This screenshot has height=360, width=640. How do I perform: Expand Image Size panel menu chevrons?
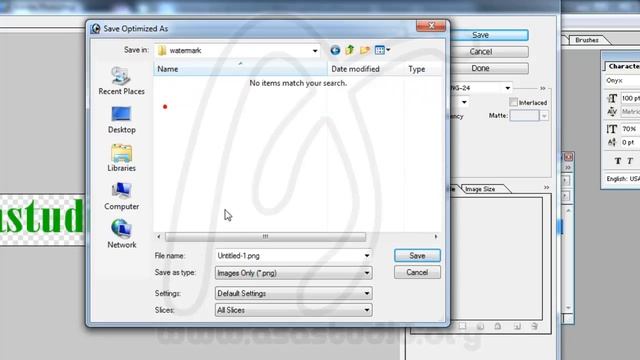[547, 187]
